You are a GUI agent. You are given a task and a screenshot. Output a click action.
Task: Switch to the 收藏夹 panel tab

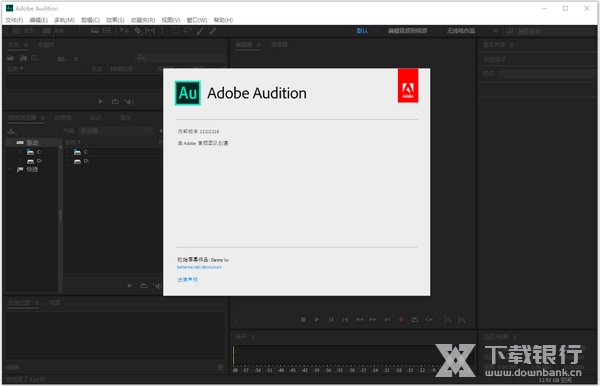[x=46, y=45]
